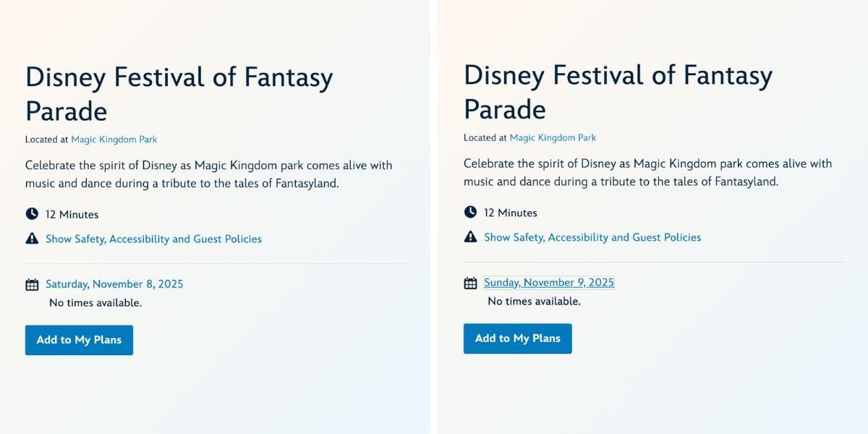Open date picker via Sunday, November 9, 2025
This screenshot has width=868, height=434.
(549, 283)
